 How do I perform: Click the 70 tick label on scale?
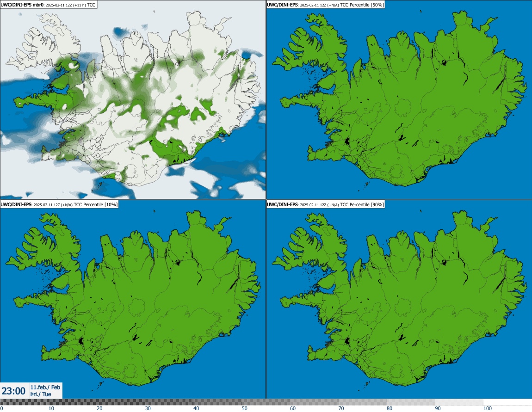coord(341,409)
